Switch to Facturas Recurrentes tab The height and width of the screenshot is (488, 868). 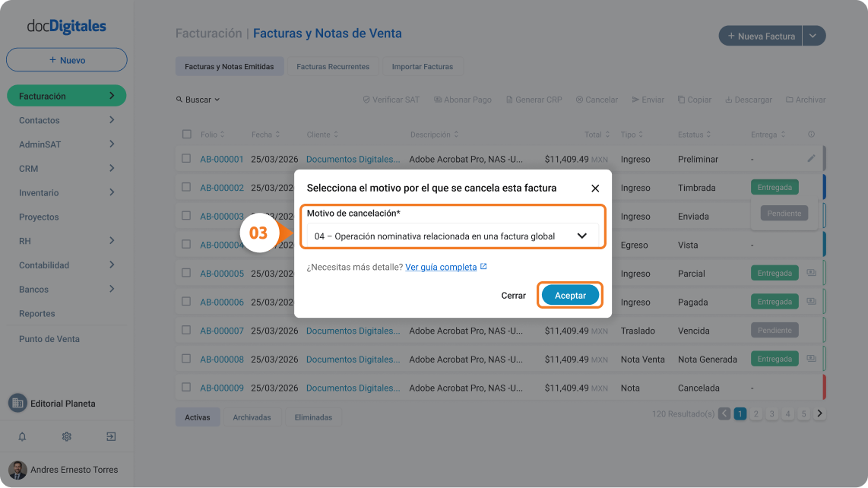(333, 66)
